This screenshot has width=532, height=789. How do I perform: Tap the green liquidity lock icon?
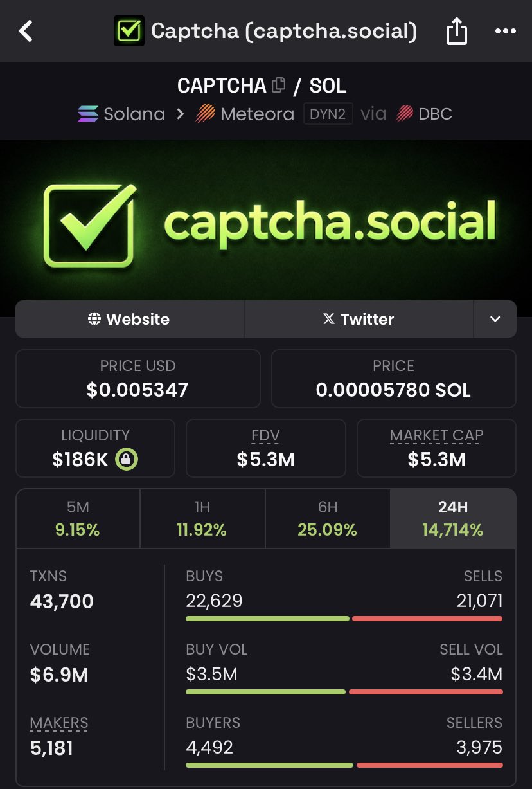coord(127,460)
